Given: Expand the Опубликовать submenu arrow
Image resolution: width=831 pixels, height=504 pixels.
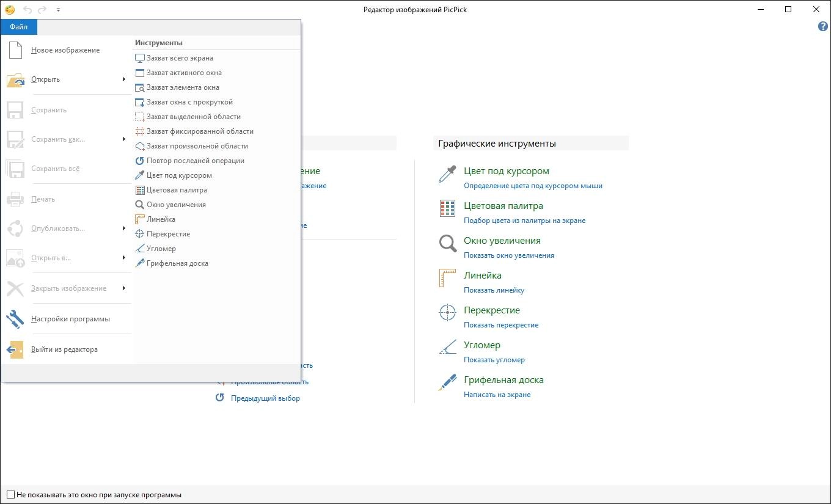Looking at the screenshot, I should (x=124, y=228).
